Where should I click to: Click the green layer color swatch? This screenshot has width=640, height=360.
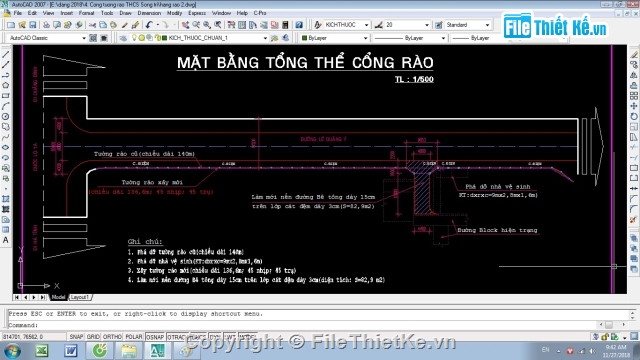[x=164, y=38]
